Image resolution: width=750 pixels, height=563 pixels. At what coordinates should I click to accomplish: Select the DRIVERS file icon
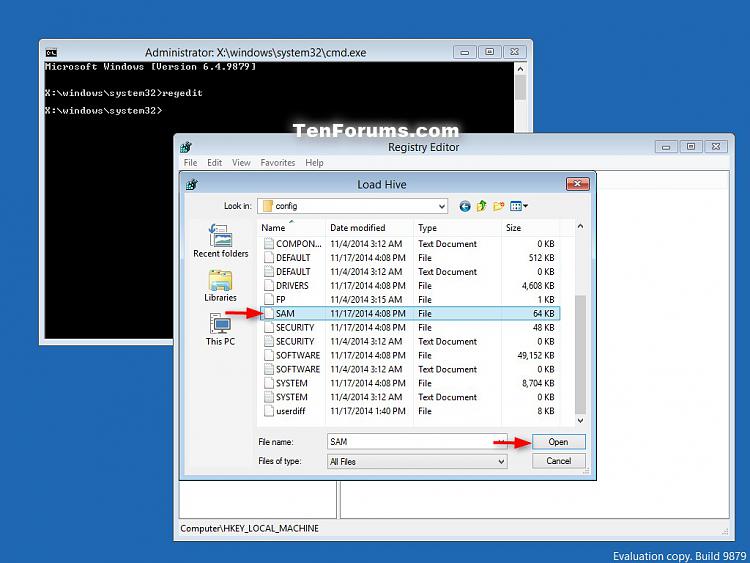pos(269,286)
